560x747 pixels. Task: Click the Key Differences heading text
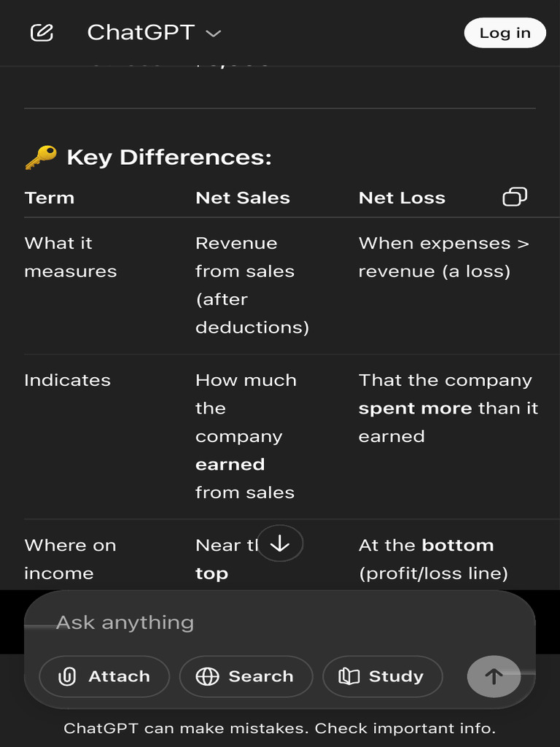point(169,157)
